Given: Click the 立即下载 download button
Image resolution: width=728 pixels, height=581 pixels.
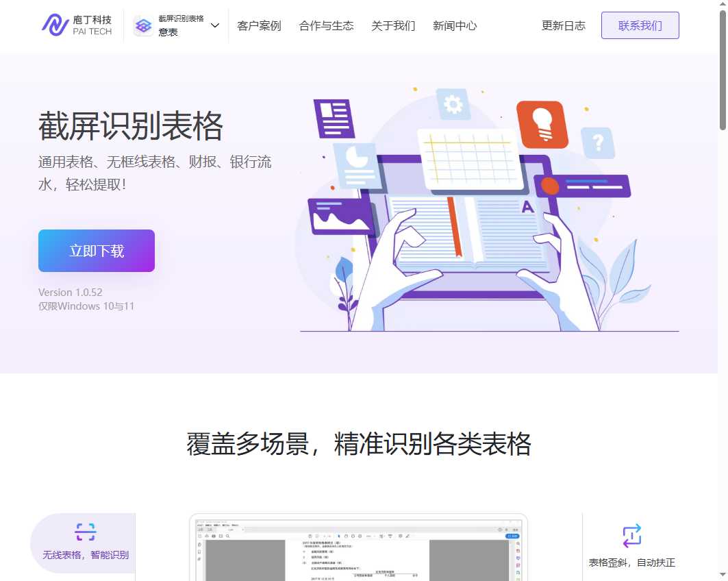Looking at the screenshot, I should [96, 251].
